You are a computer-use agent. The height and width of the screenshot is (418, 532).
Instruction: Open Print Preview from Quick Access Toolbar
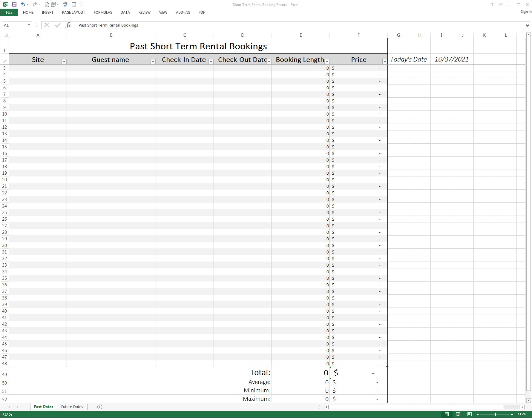click(x=46, y=4)
